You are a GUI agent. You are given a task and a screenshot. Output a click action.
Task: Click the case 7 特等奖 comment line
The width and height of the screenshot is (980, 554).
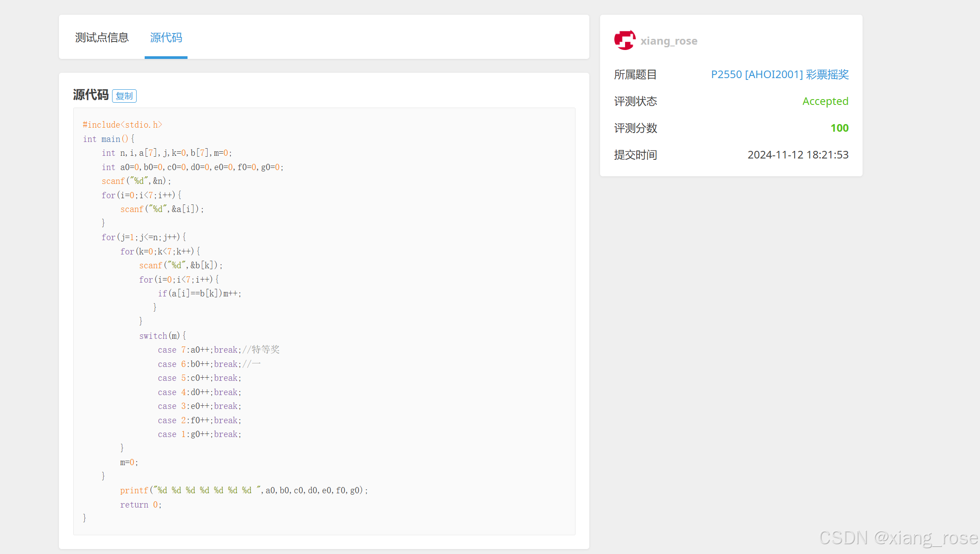point(218,350)
